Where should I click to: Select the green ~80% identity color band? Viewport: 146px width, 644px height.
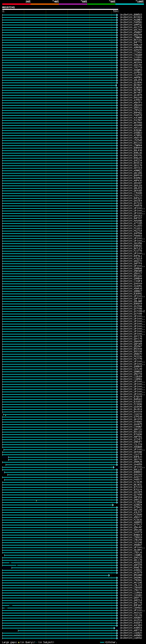pos(101,4)
